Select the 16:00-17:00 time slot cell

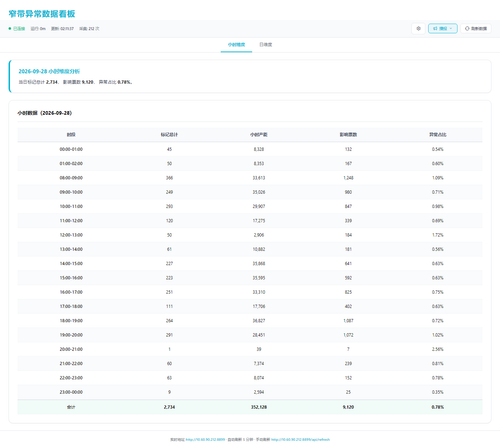click(71, 292)
